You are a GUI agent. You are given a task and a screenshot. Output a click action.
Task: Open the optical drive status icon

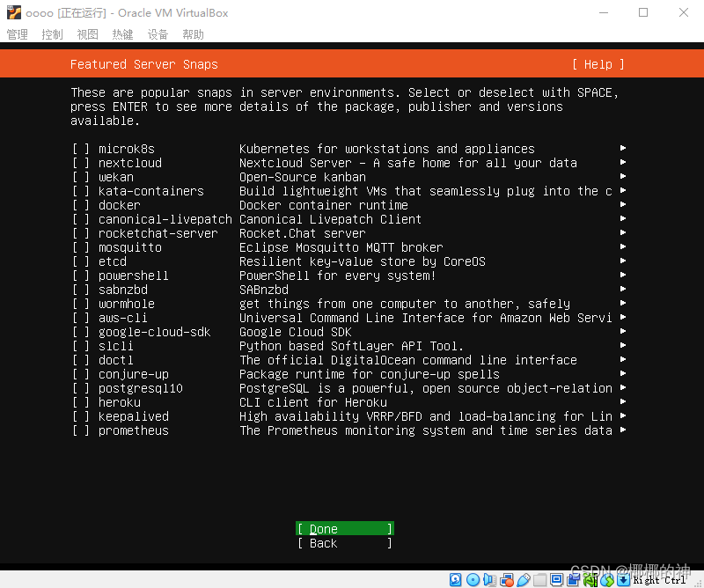473,580
